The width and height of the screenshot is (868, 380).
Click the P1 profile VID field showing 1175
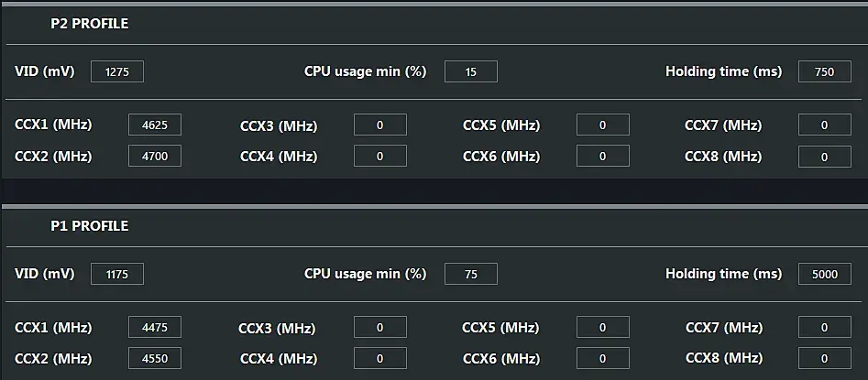coord(117,274)
